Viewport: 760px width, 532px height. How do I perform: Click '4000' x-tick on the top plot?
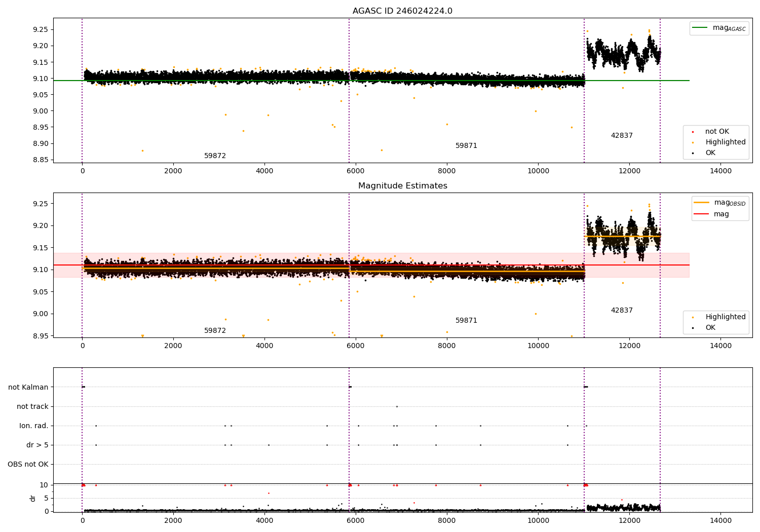click(264, 171)
